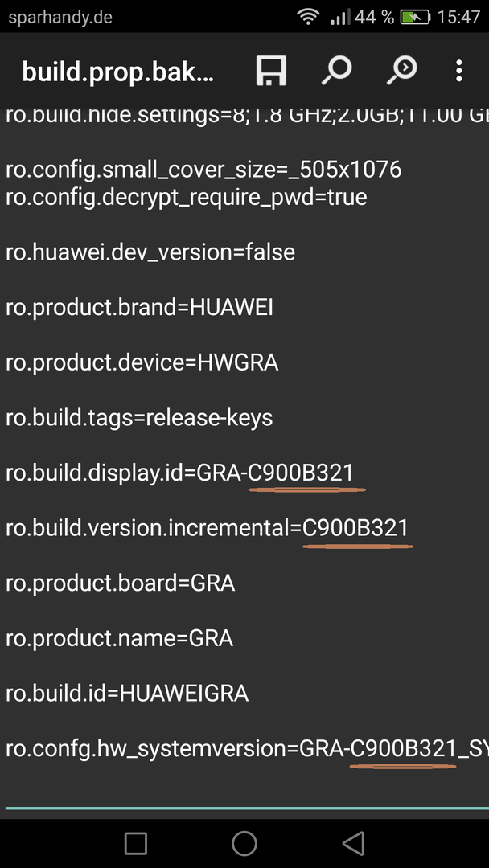This screenshot has width=489, height=868.
Task: Tap the save floppy disk icon
Action: tap(271, 71)
